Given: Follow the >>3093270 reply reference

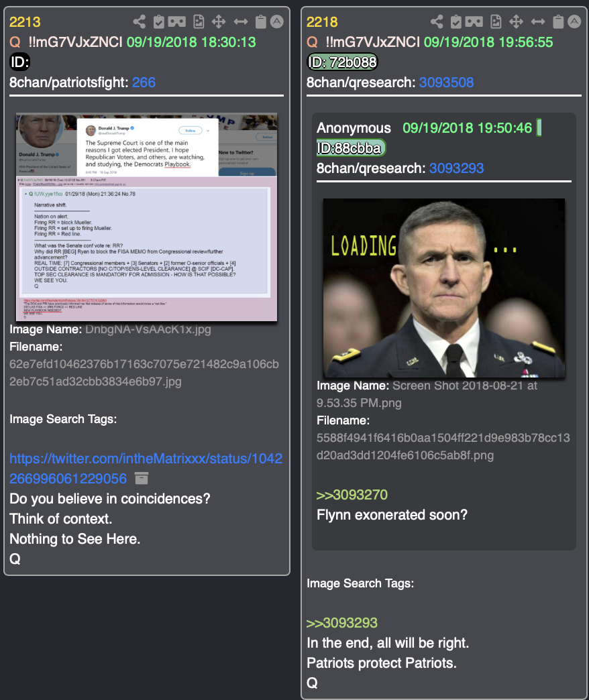Looking at the screenshot, I should [x=352, y=495].
